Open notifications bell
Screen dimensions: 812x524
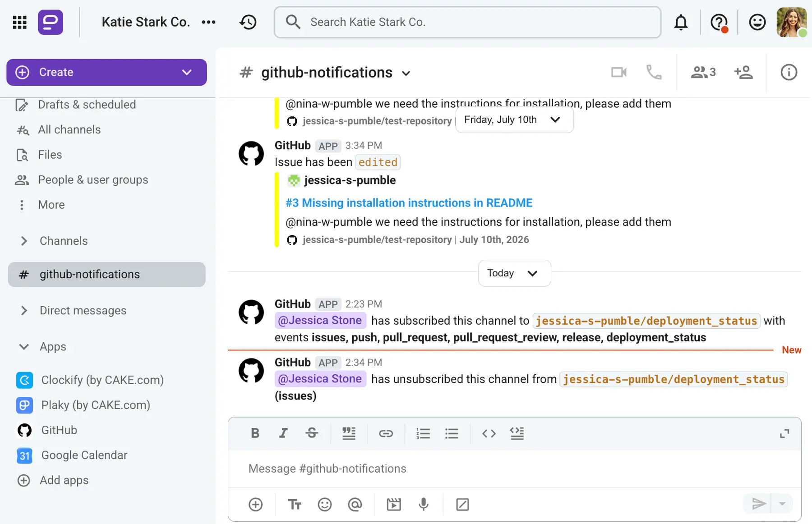pyautogui.click(x=681, y=22)
